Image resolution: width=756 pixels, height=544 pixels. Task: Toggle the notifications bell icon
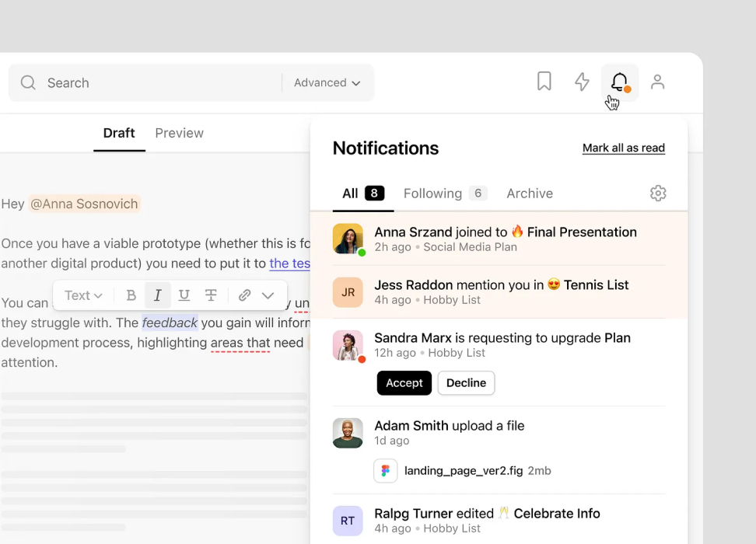point(620,82)
